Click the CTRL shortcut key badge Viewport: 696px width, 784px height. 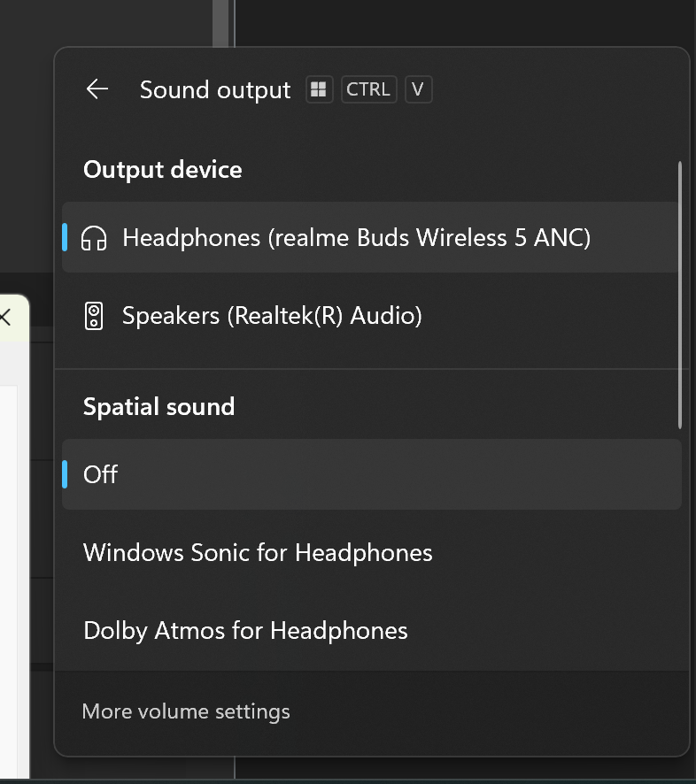[x=368, y=89]
